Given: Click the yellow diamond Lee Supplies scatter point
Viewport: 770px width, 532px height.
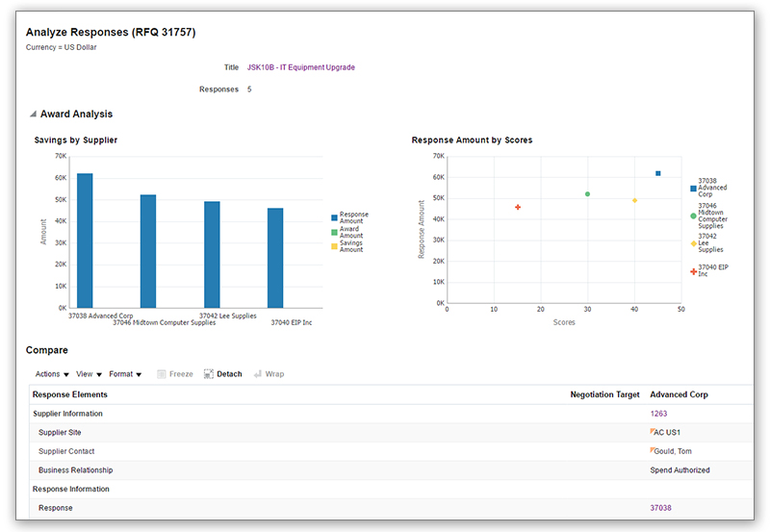Looking at the screenshot, I should click(634, 200).
